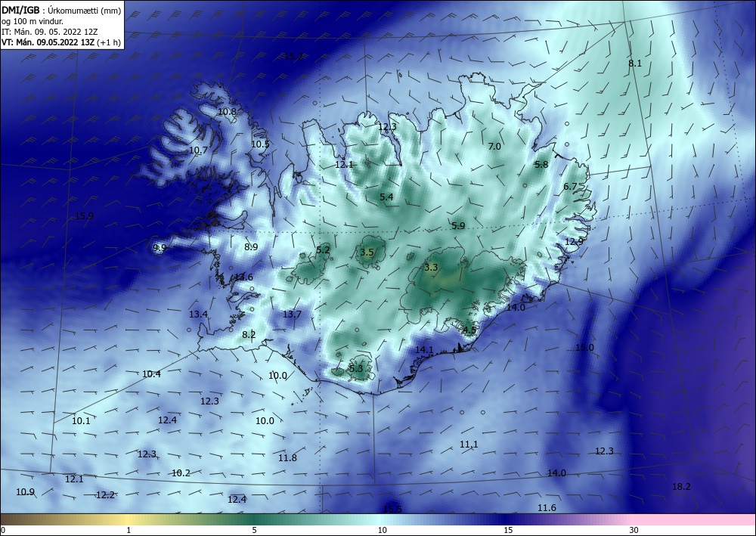The height and width of the screenshot is (536, 756).
Task: Click the 8.1 value on the map
Action: coord(635,64)
